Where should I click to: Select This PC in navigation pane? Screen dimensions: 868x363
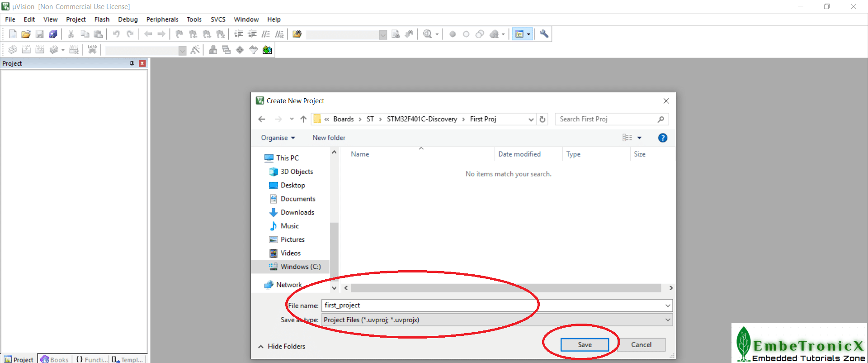(288, 158)
